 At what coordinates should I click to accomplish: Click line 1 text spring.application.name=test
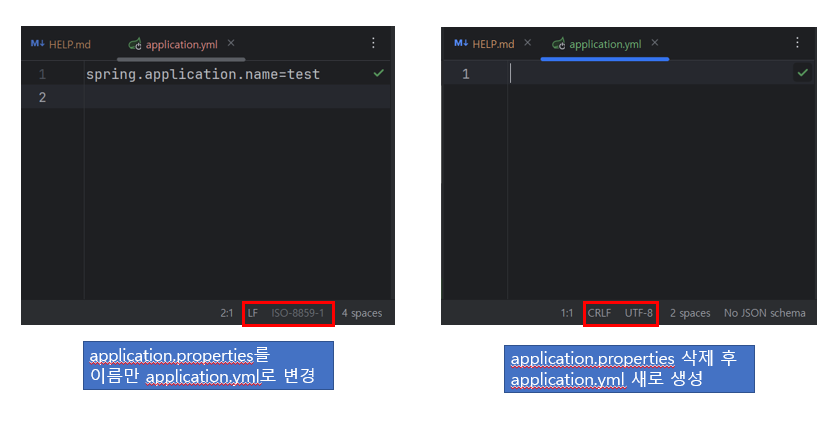pos(203,74)
